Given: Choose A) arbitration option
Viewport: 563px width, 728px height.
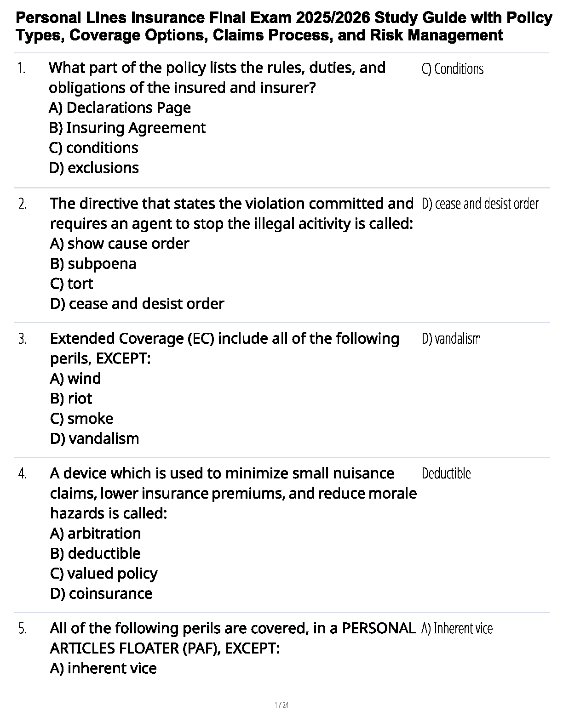Looking at the screenshot, I should [96, 534].
